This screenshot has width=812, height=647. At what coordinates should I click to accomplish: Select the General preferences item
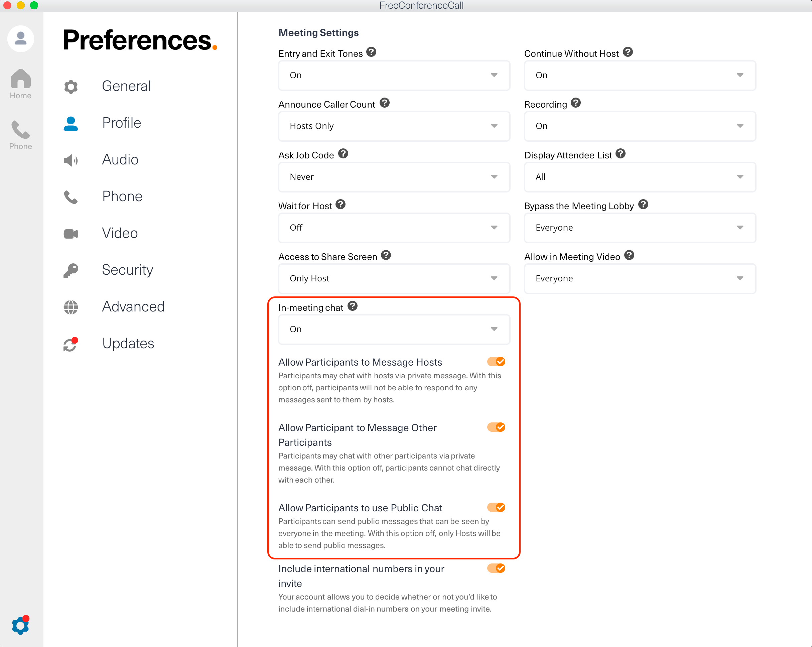coord(126,86)
